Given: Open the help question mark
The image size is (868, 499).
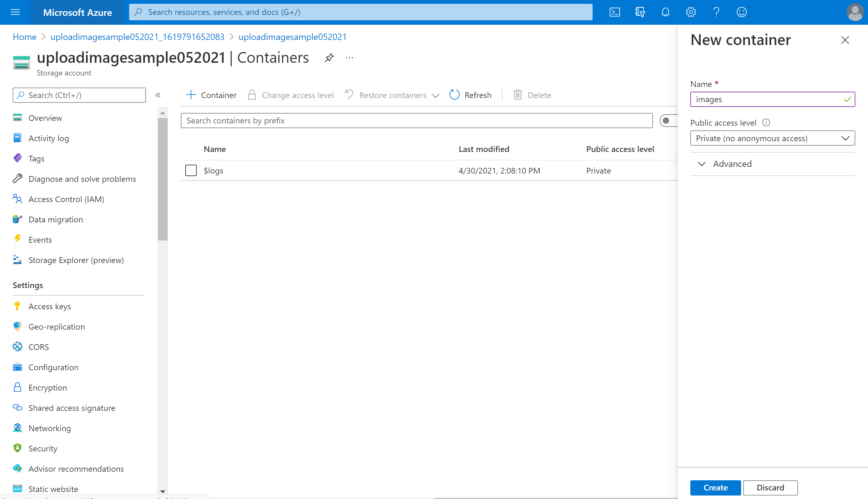Looking at the screenshot, I should click(716, 12).
